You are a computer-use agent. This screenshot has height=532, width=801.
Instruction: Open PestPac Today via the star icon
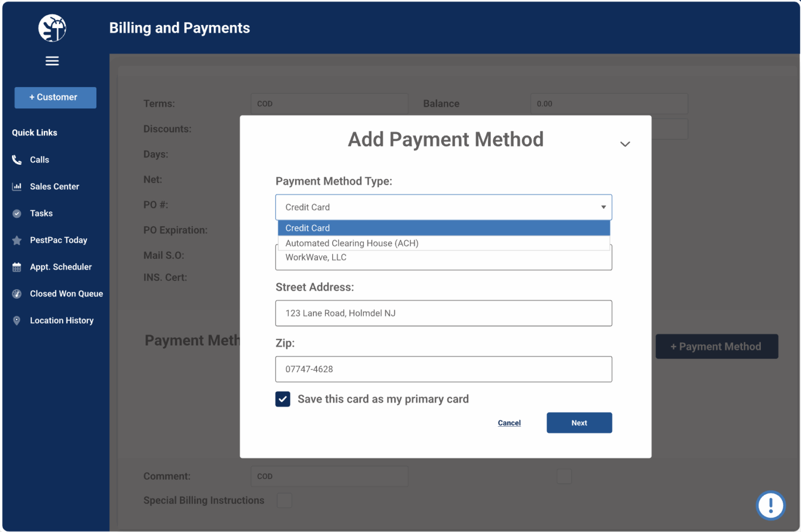pos(17,240)
